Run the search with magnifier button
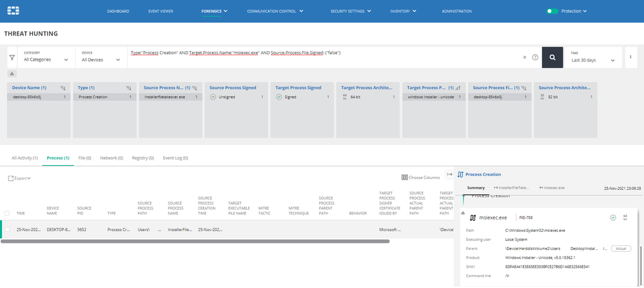The height and width of the screenshot is (288, 644). coord(552,57)
